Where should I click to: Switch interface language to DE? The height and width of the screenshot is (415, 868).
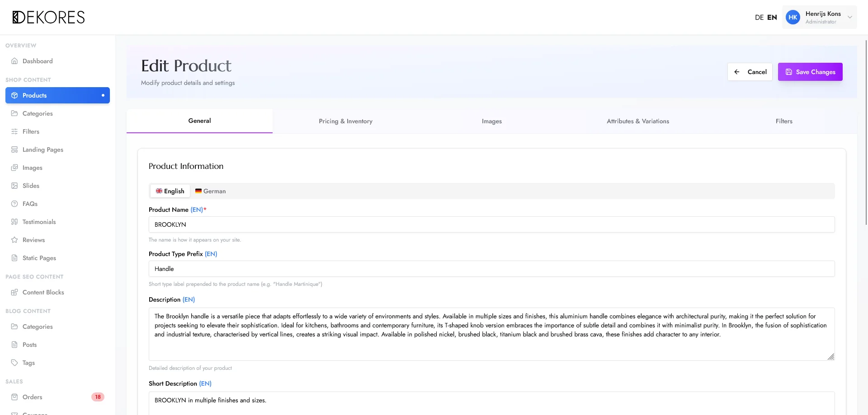(x=759, y=17)
